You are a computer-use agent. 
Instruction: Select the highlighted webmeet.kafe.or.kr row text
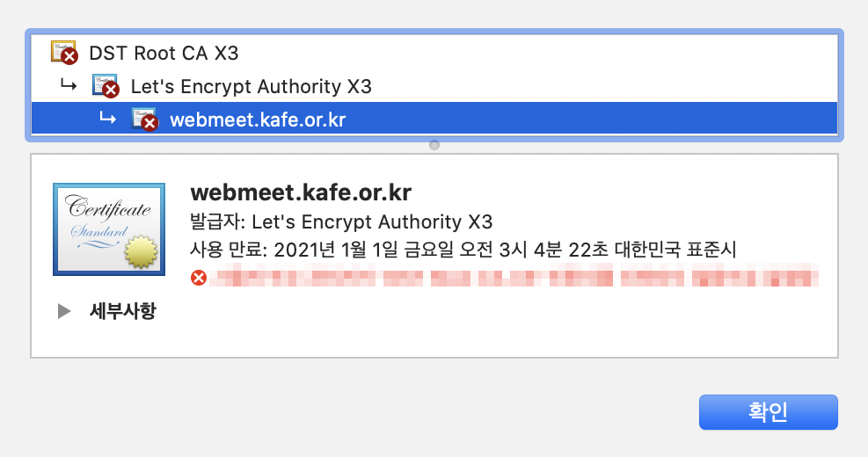258,120
